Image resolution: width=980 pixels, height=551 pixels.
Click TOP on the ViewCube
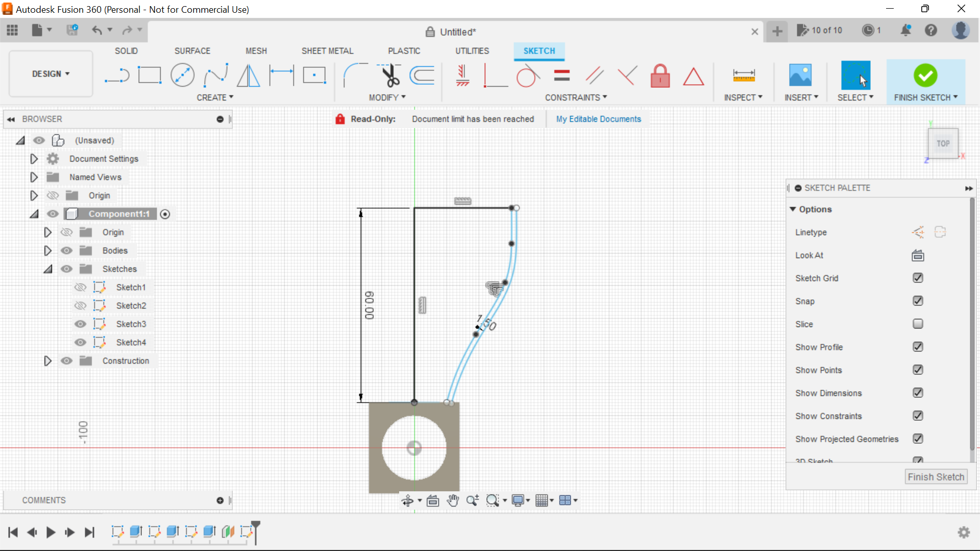943,143
